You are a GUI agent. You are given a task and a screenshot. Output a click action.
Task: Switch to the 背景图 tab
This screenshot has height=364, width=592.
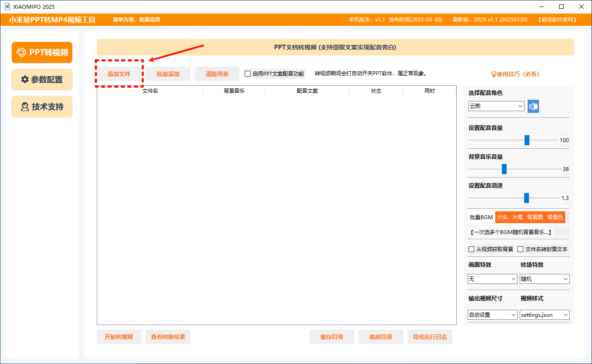[x=535, y=217]
